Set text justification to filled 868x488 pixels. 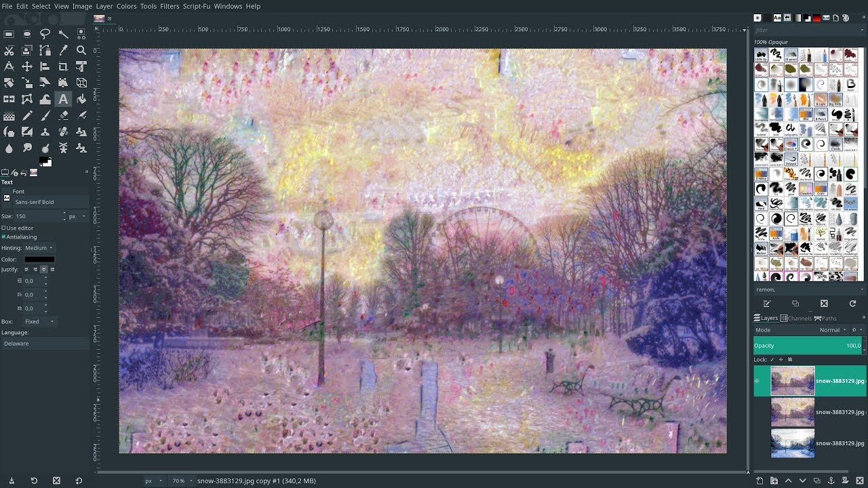pos(52,270)
